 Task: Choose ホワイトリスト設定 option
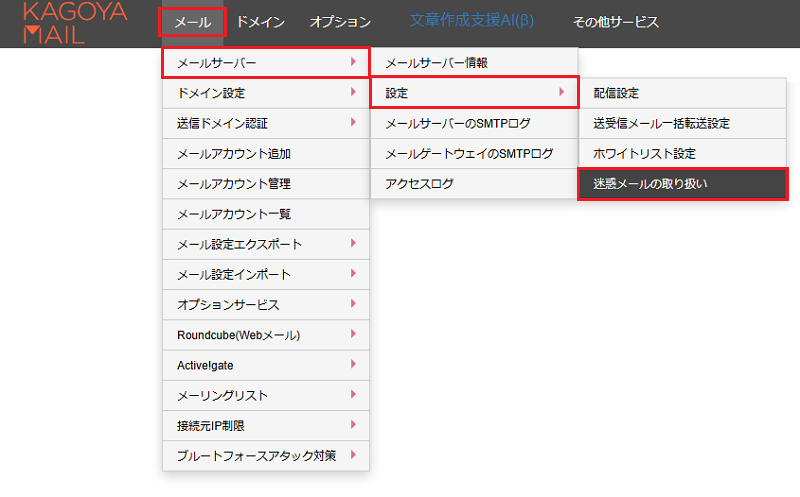(x=683, y=154)
